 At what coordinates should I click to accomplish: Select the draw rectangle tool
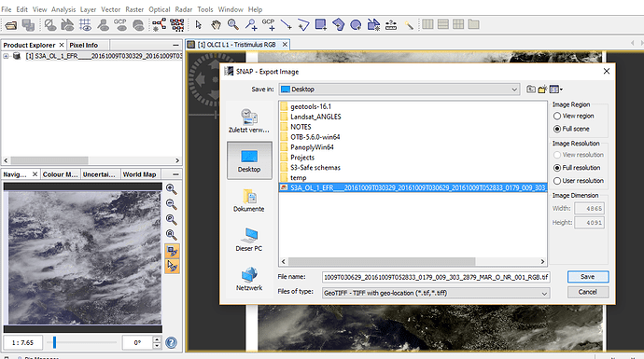point(321,25)
